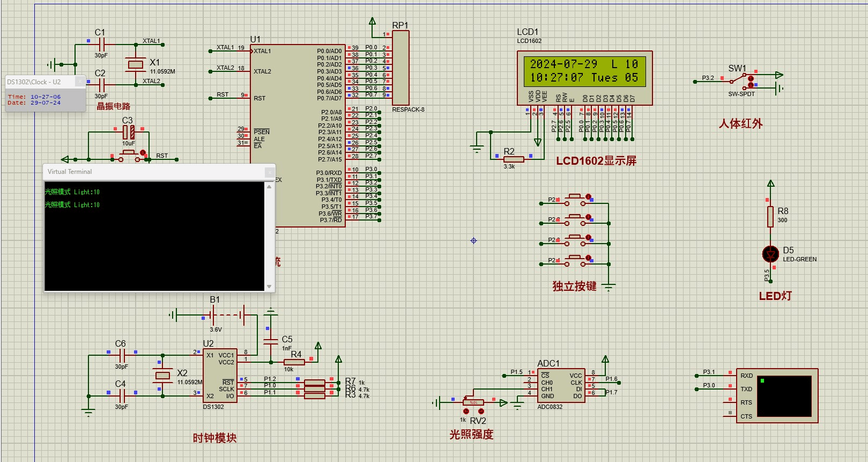Close the DS1302 Clock popup
The image size is (868, 462).
tap(80, 82)
